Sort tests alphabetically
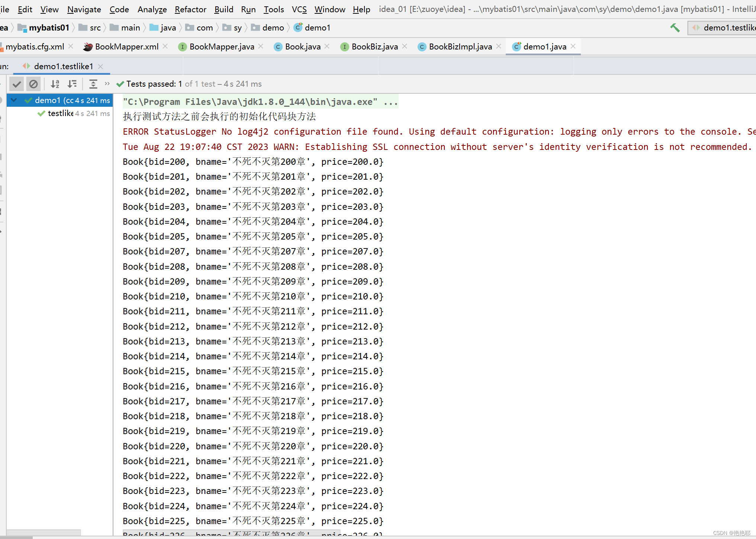 55,84
